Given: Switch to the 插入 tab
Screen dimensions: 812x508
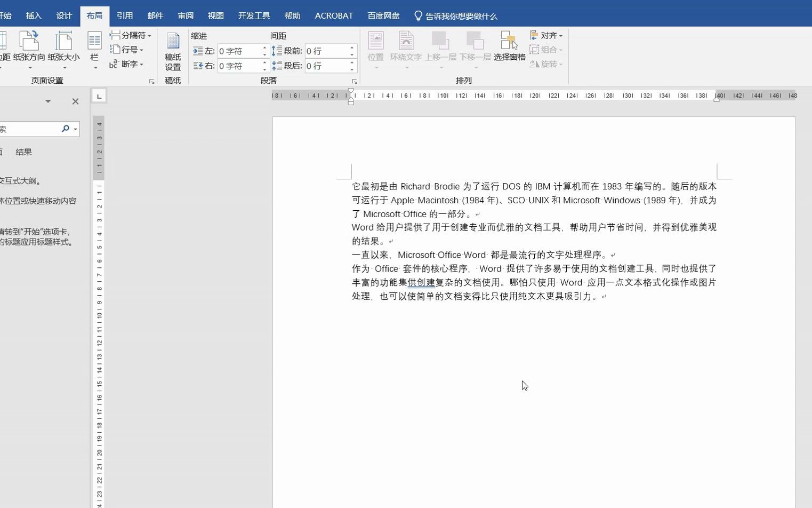Looking at the screenshot, I should 34,16.
